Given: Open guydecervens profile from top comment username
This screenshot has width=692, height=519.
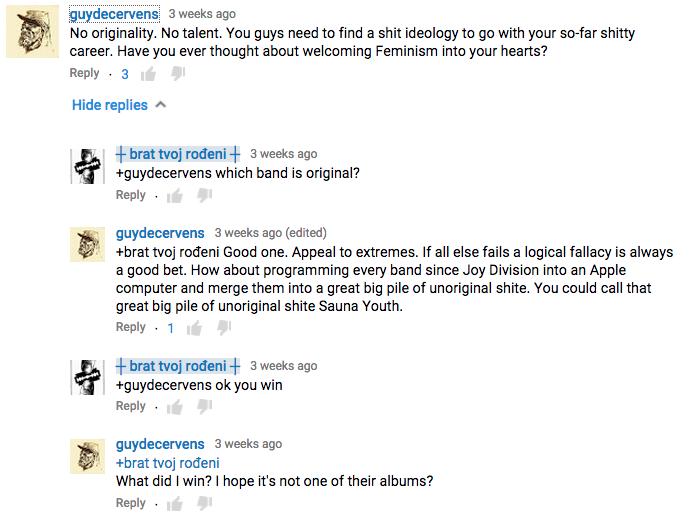Looking at the screenshot, I should click(114, 14).
